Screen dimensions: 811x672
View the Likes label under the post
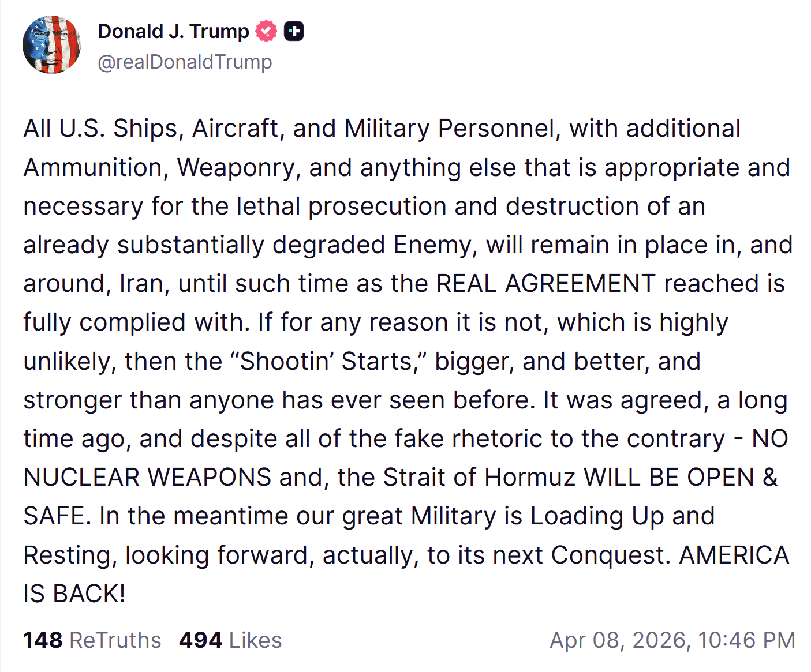click(255, 640)
